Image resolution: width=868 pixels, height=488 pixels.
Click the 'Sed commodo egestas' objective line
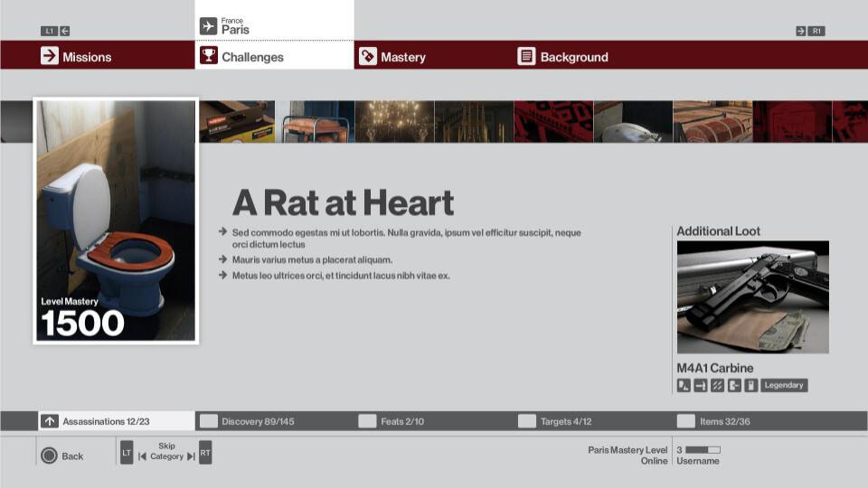tap(406, 239)
